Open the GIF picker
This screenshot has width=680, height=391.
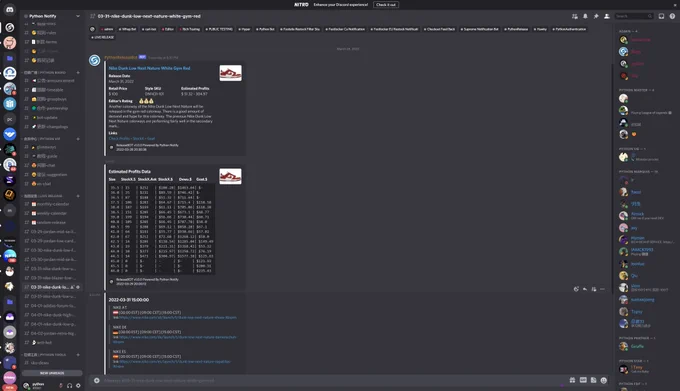tap(583, 380)
